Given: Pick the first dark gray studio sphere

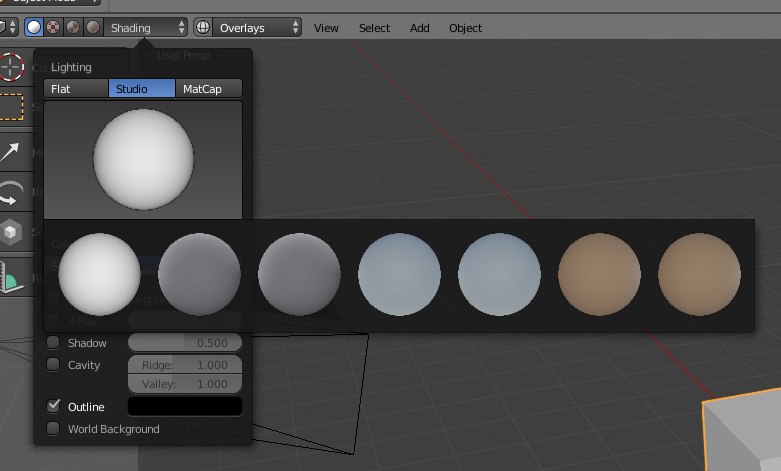Looking at the screenshot, I should point(199,274).
